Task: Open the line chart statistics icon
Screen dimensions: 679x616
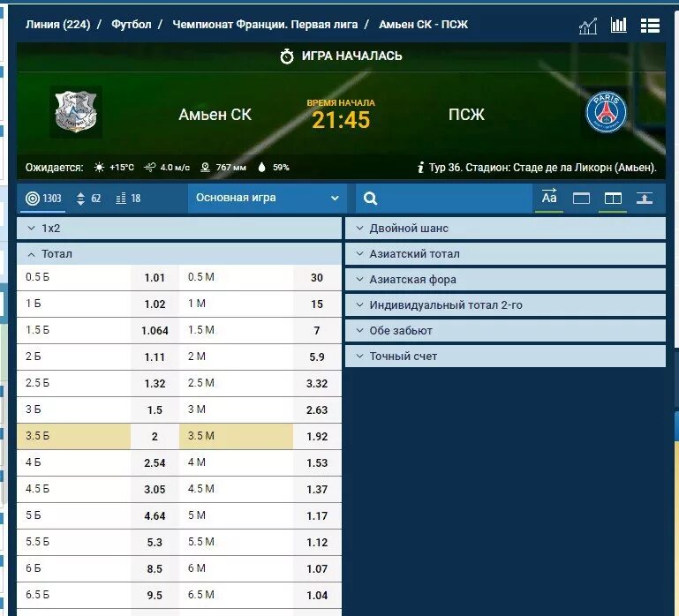Action: (x=588, y=26)
